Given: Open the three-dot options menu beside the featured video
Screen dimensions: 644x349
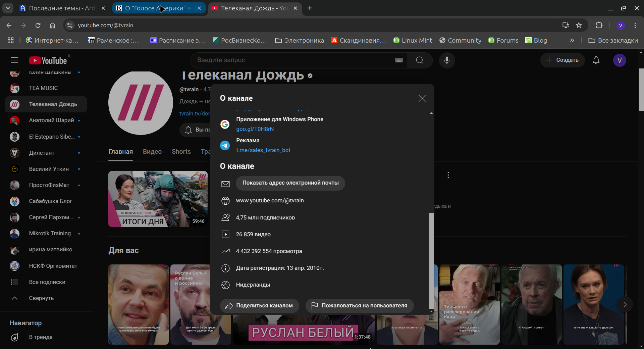Looking at the screenshot, I should [448, 175].
